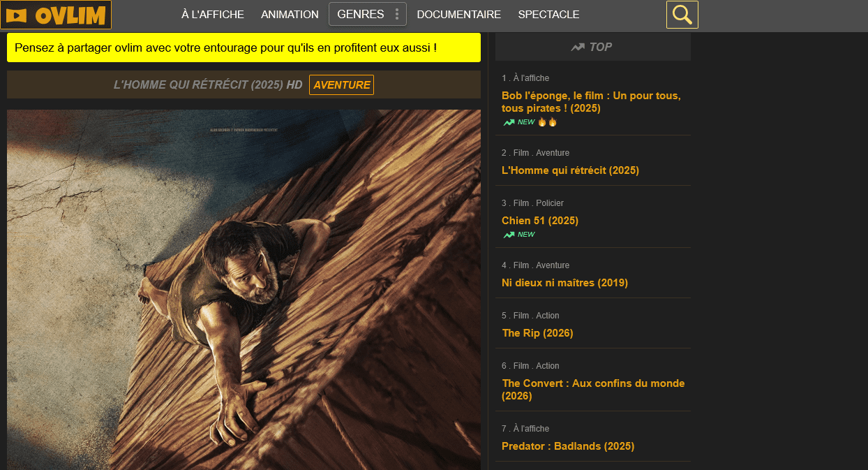Open Chien 51 (2025) from the TOP list
Screen dimensions: 868x470
click(539, 220)
